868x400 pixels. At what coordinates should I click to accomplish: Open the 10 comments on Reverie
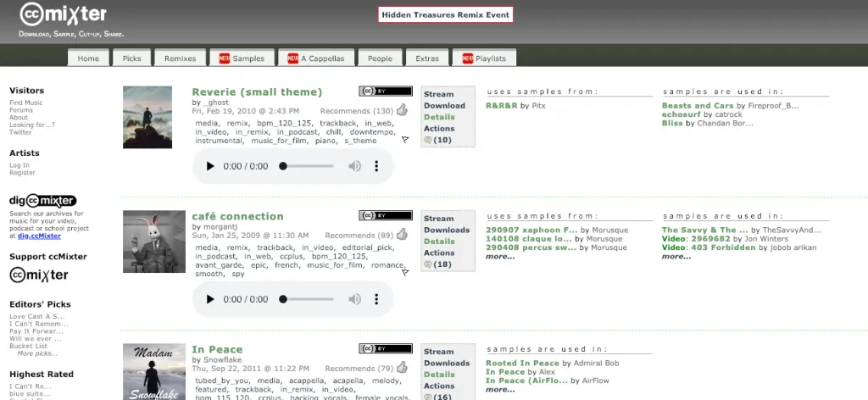[438, 140]
